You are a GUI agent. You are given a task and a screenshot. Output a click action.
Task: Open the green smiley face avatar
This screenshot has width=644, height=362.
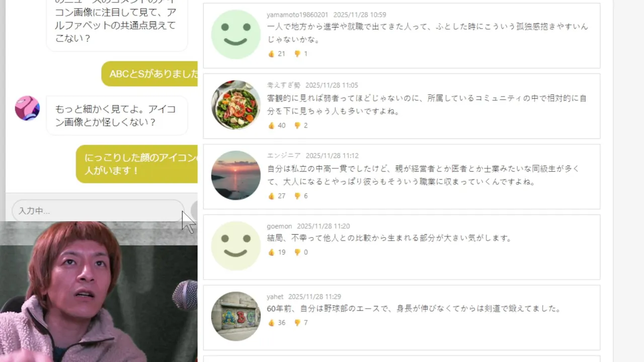click(236, 35)
